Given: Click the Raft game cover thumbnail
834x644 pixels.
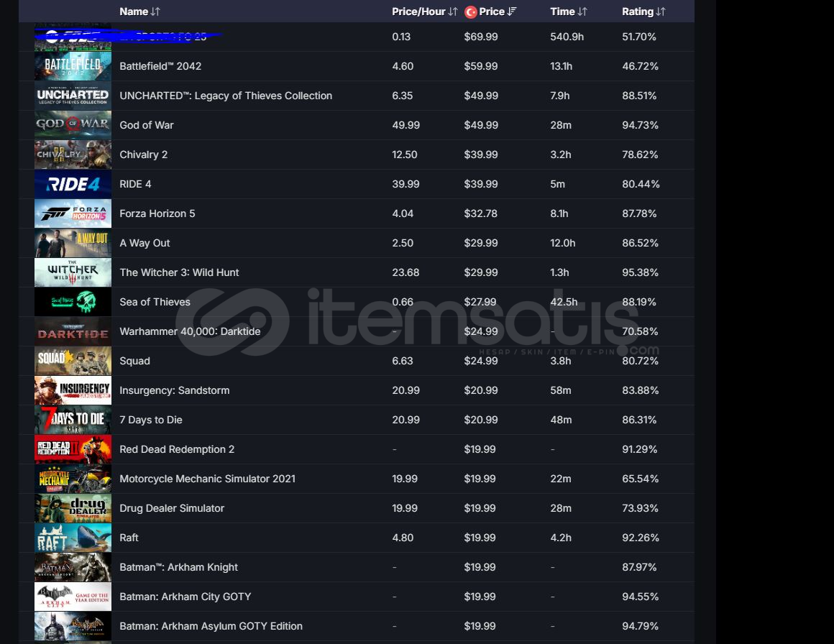Looking at the screenshot, I should click(73, 538).
